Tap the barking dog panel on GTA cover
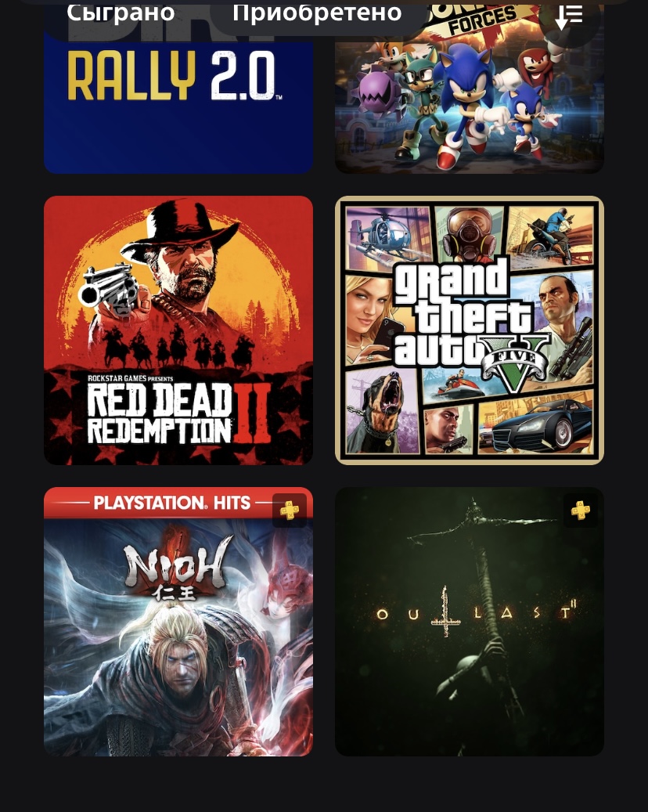 (382, 412)
